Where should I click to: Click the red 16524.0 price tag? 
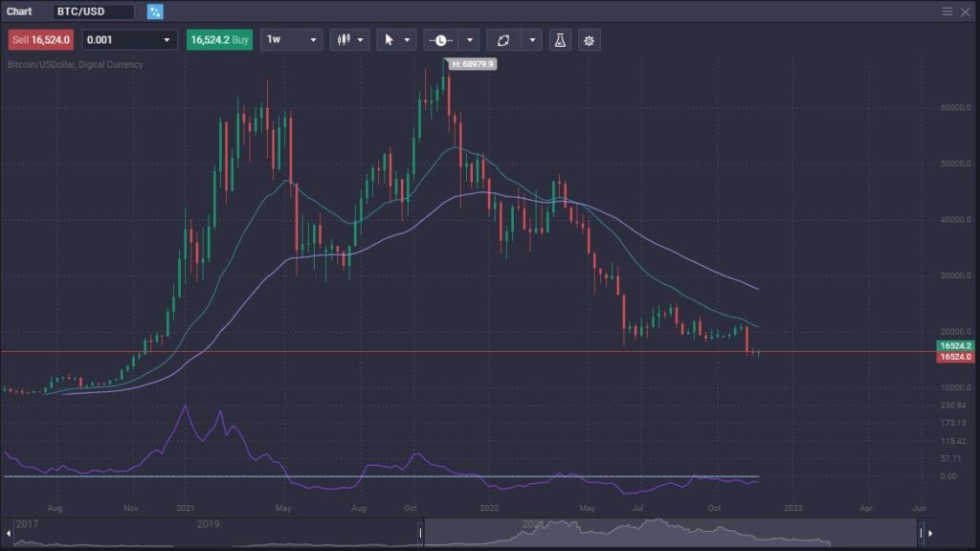point(955,357)
